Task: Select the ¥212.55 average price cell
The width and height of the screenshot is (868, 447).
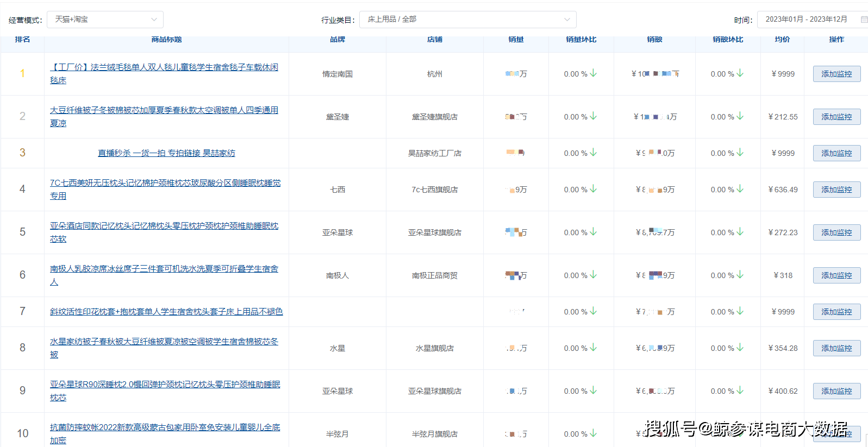Action: point(783,117)
